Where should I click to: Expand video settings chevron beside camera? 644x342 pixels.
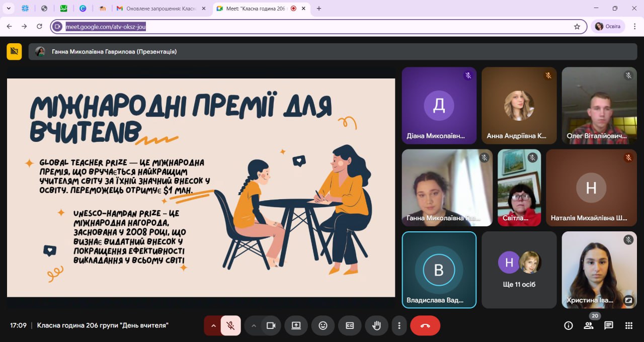[254, 325]
